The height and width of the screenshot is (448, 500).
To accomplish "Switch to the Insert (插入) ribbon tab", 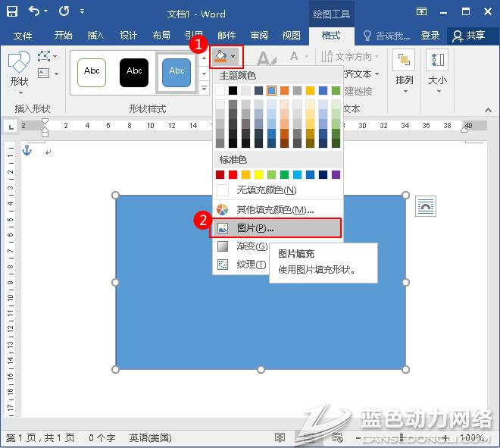I will coord(96,36).
